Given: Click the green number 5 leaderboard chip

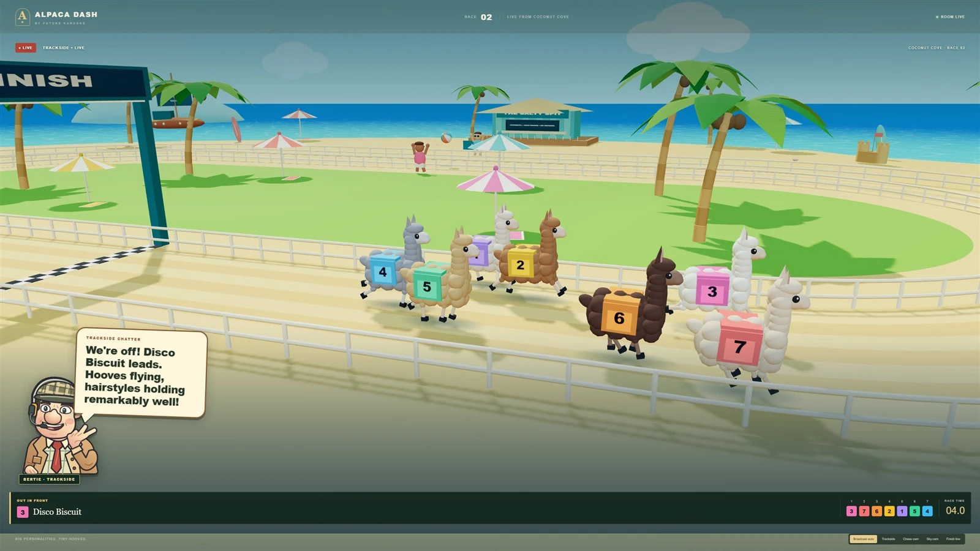Looking at the screenshot, I should coord(914,511).
